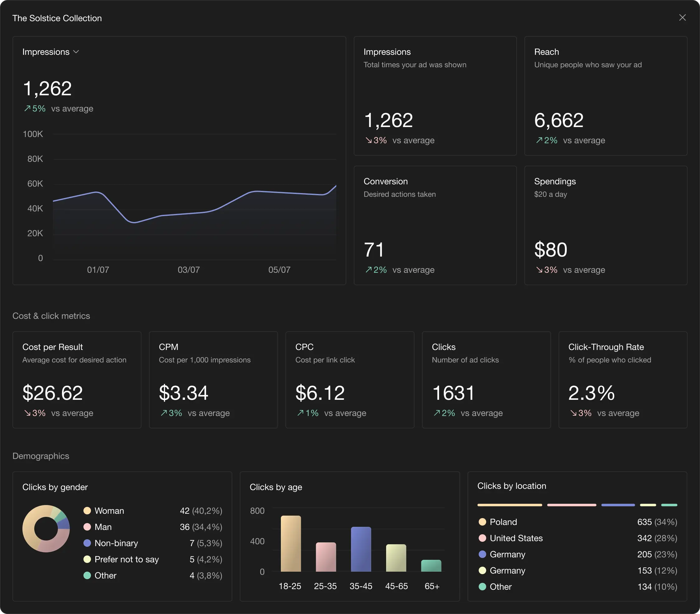
Task: Click the up-arrow trend icon under CPC
Action: [x=300, y=413]
